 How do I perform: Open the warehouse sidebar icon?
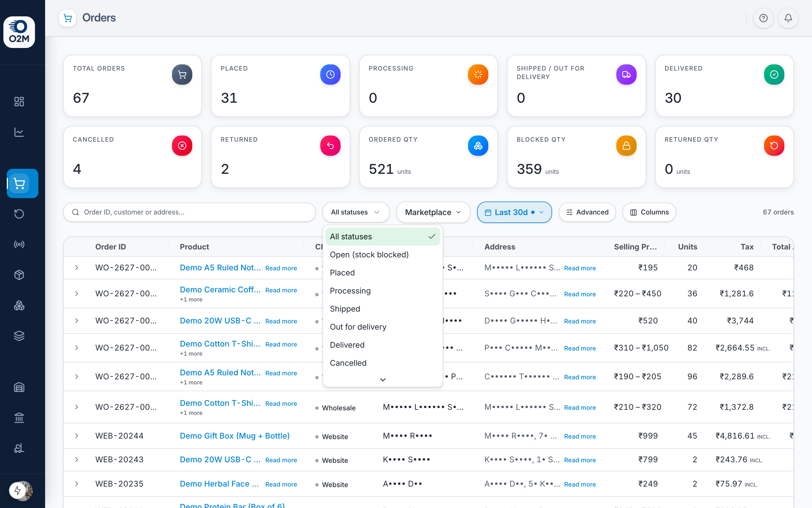click(19, 387)
